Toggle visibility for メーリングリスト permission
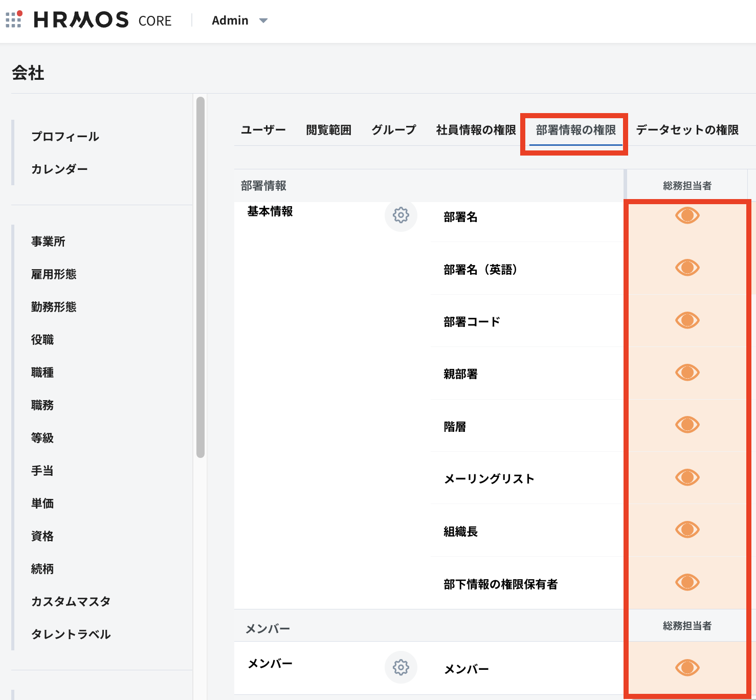This screenshot has height=700, width=756. (687, 477)
